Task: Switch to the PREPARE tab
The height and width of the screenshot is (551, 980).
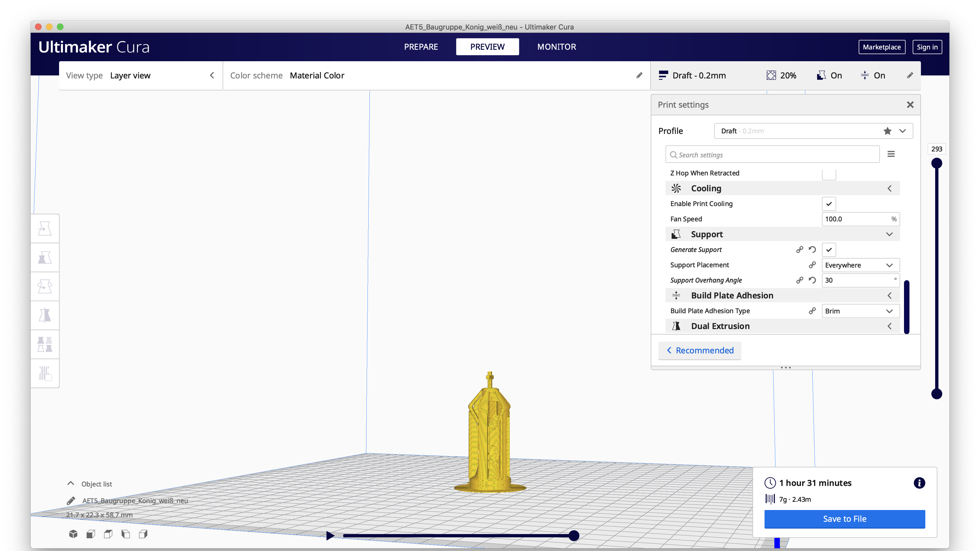Action: [421, 47]
